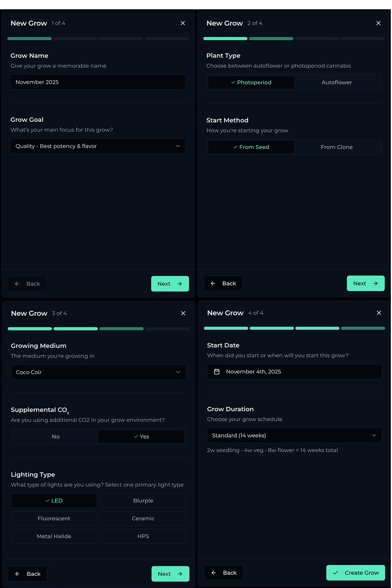Go Back from step 3 of 4
Screen dimensions: 392x588
[28, 574]
